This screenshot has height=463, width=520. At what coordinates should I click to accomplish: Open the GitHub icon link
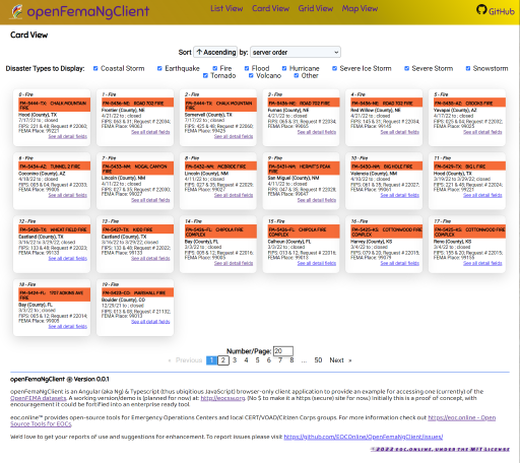pyautogui.click(x=481, y=10)
